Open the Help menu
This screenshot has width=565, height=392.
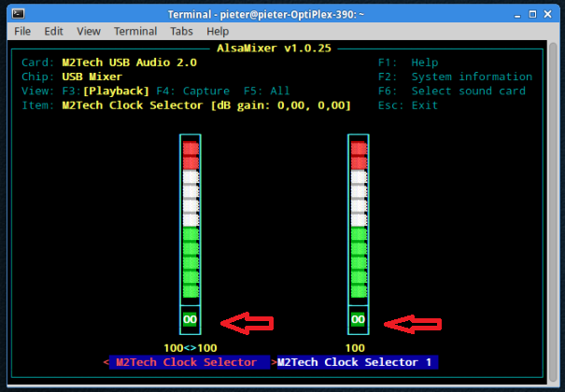(x=218, y=32)
